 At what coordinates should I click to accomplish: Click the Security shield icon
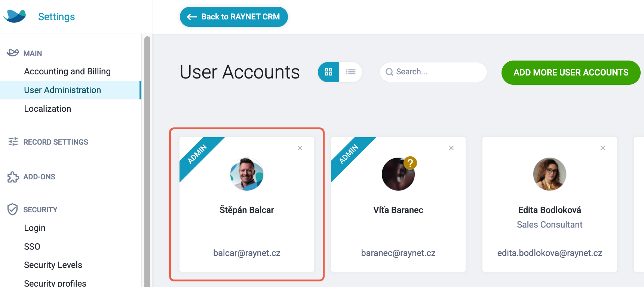pyautogui.click(x=13, y=209)
